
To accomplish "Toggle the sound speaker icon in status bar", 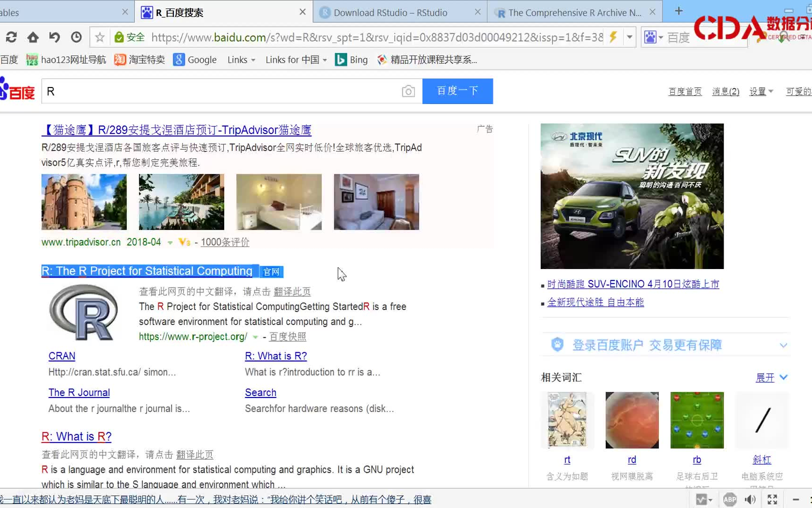I will pos(750,499).
